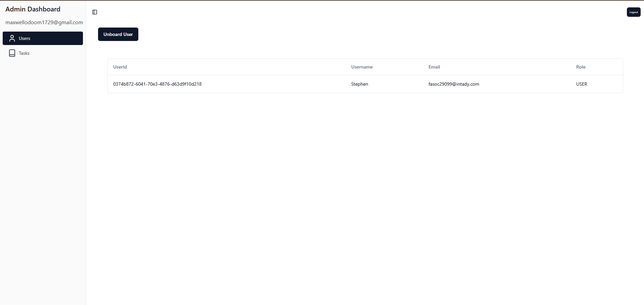
Task: Click the UserId column header
Action: (x=120, y=67)
